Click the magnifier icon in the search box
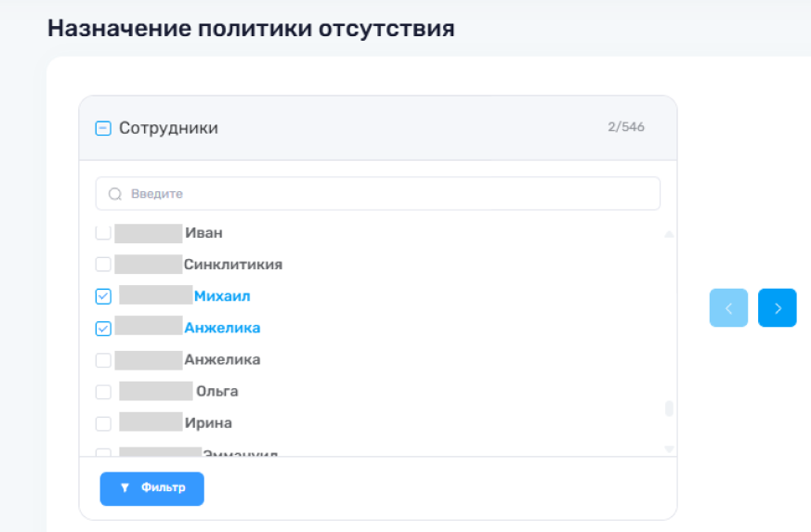This screenshot has height=532, width=811. point(115,194)
